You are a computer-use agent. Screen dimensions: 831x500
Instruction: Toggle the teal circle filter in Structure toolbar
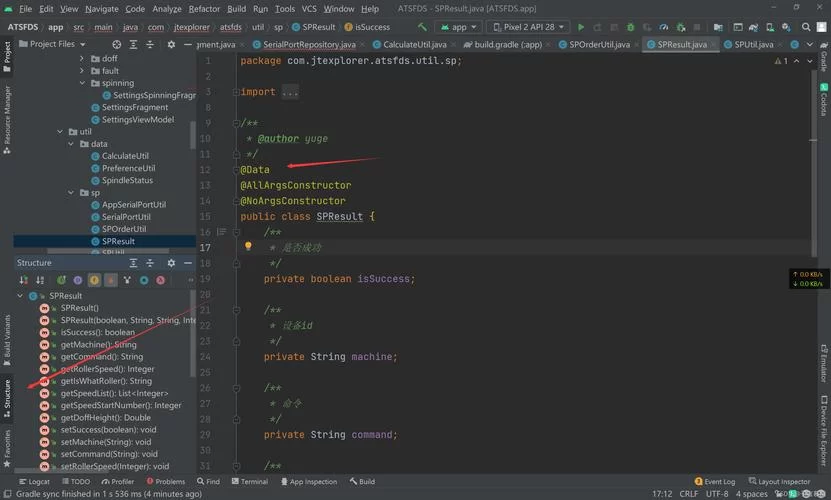(144, 280)
